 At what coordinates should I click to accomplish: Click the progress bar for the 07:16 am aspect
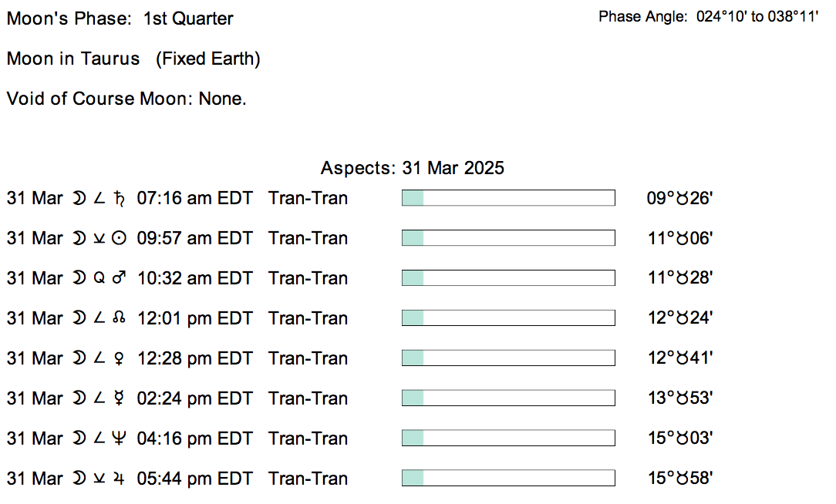coord(508,198)
